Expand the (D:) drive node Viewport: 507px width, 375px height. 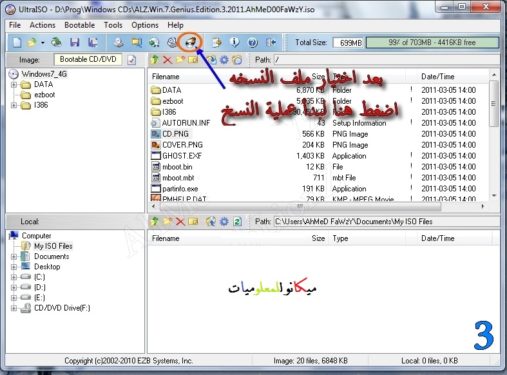(14, 287)
